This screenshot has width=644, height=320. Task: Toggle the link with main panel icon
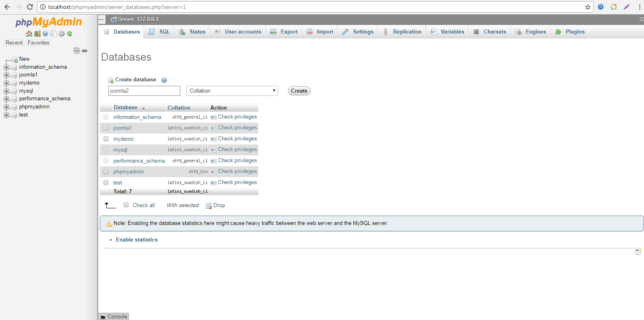click(x=84, y=51)
